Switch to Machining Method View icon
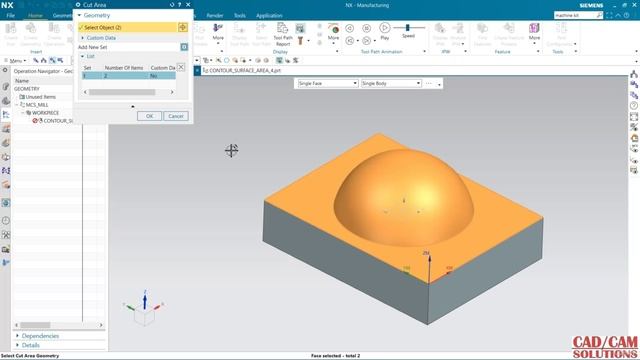 point(60,60)
